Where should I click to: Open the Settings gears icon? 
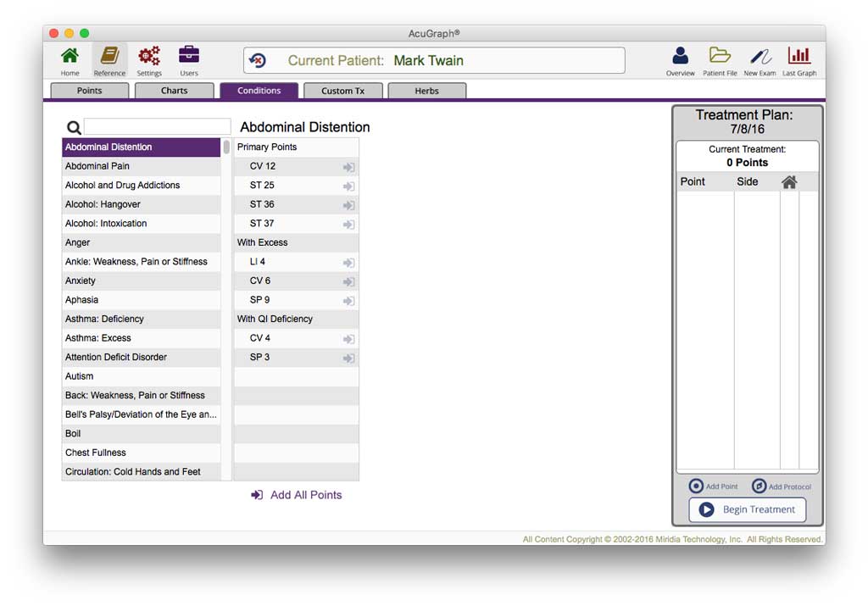[149, 56]
